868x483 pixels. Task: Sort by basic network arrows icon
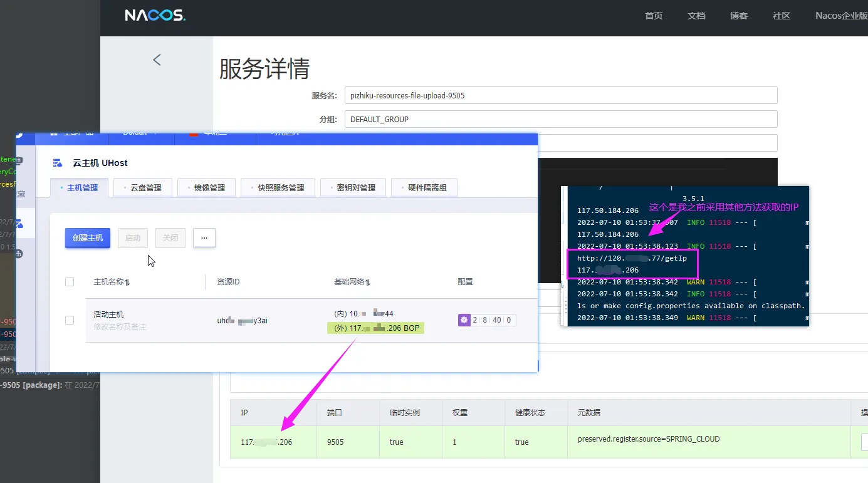[x=368, y=283]
